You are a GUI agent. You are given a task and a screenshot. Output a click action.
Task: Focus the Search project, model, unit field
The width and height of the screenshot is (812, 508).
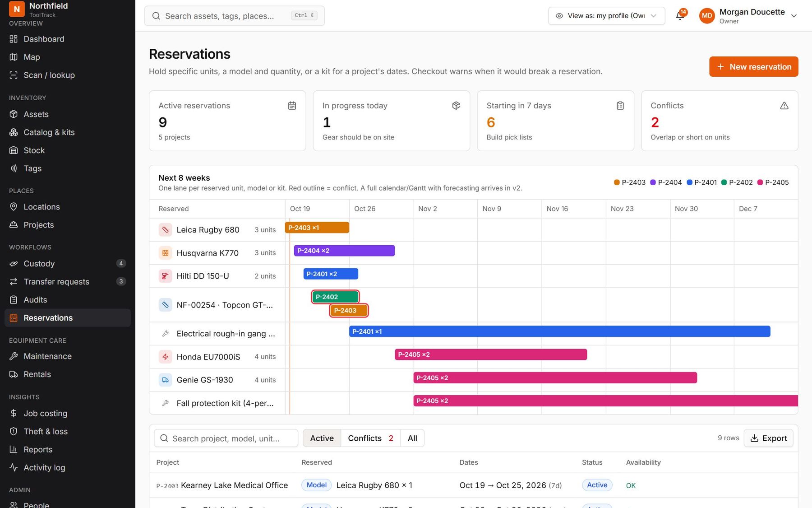point(226,438)
